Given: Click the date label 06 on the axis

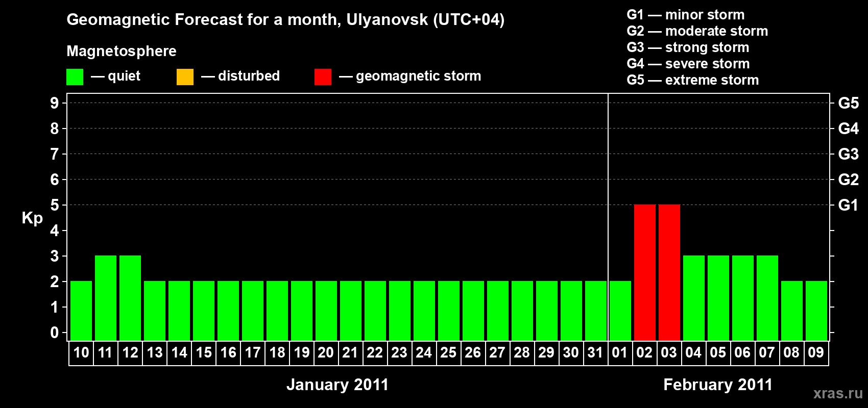Looking at the screenshot, I should pyautogui.click(x=742, y=353).
